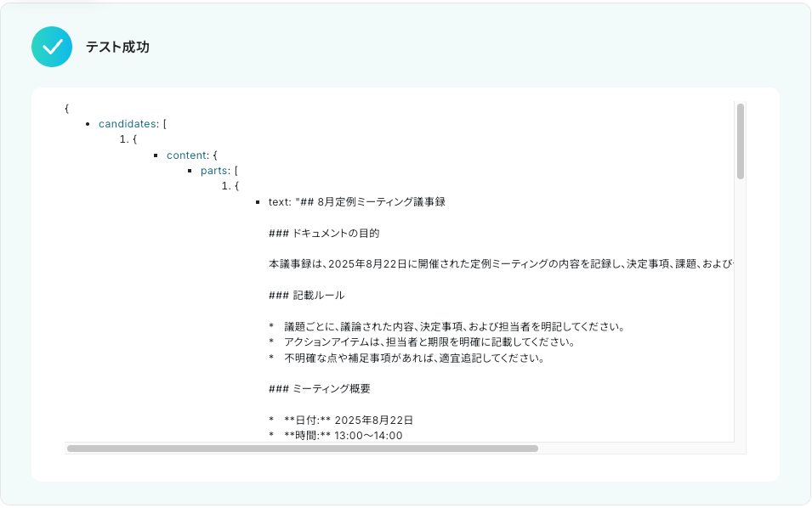This screenshot has height=508, width=812.
Task: Click the 本議事録は paragraph line
Action: pyautogui.click(x=501, y=264)
